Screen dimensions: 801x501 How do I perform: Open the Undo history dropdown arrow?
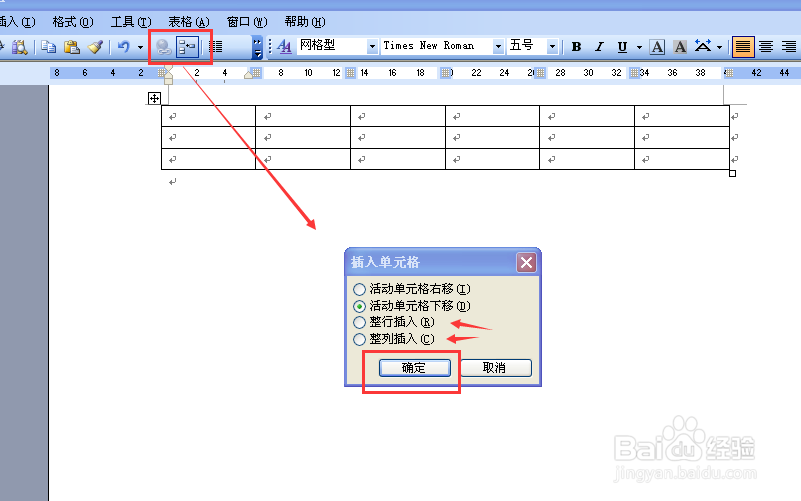[140, 47]
